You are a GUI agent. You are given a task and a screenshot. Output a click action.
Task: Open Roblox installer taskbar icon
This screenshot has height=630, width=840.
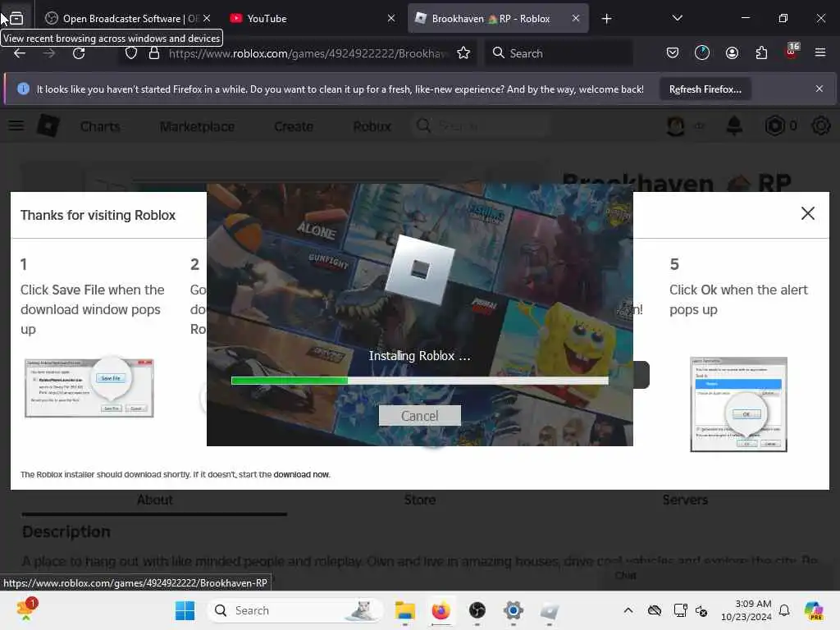point(549,610)
